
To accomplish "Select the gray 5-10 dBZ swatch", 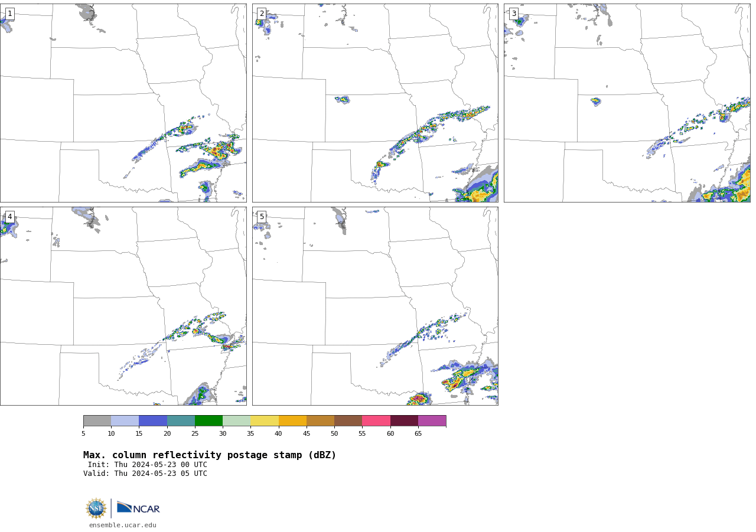I will (x=97, y=421).
